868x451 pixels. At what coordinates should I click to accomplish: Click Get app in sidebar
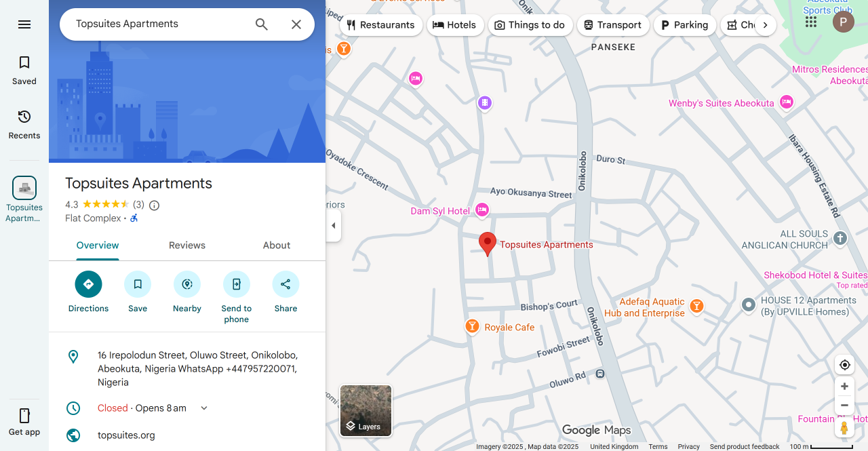pyautogui.click(x=24, y=422)
